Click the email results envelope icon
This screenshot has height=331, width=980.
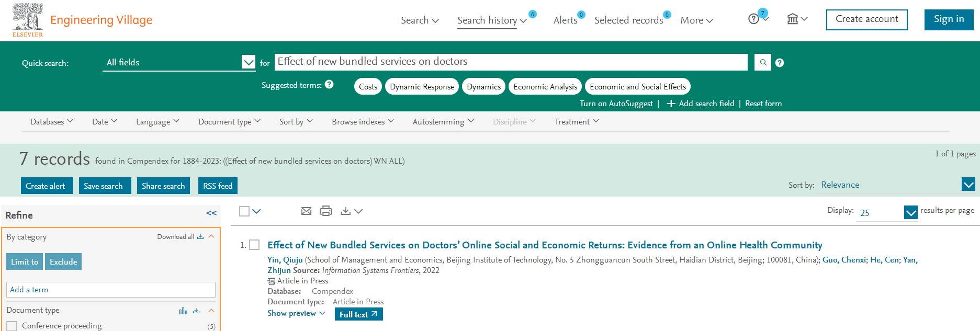307,211
